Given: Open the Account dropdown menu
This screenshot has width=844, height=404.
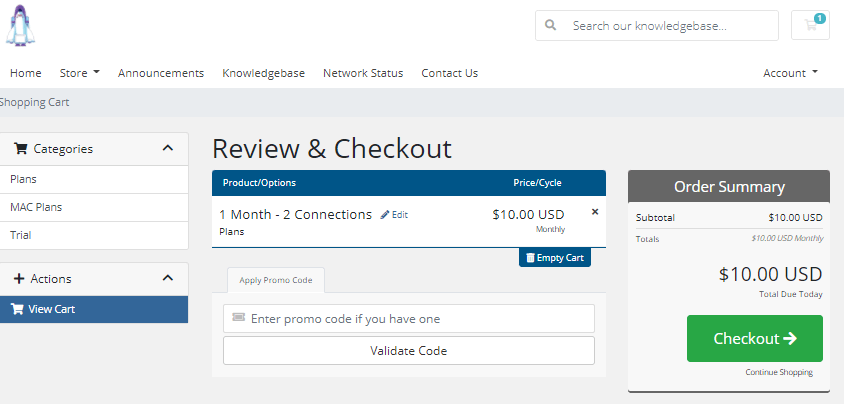Looking at the screenshot, I should pyautogui.click(x=790, y=73).
